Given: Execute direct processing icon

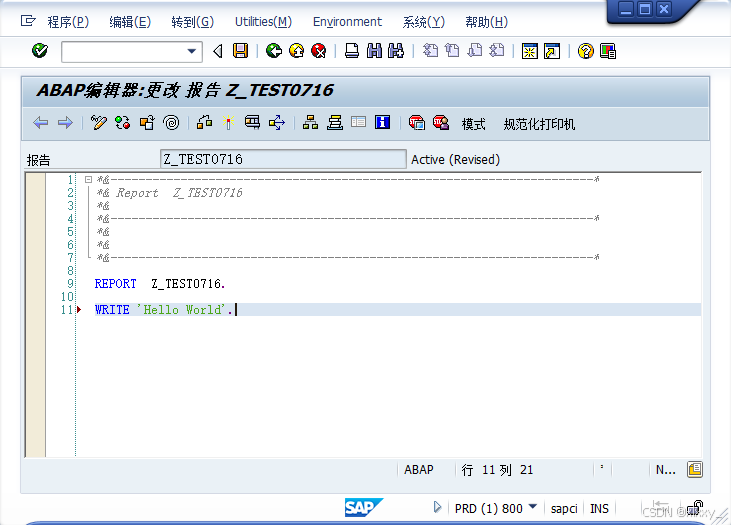Looking at the screenshot, I should click(x=252, y=123).
